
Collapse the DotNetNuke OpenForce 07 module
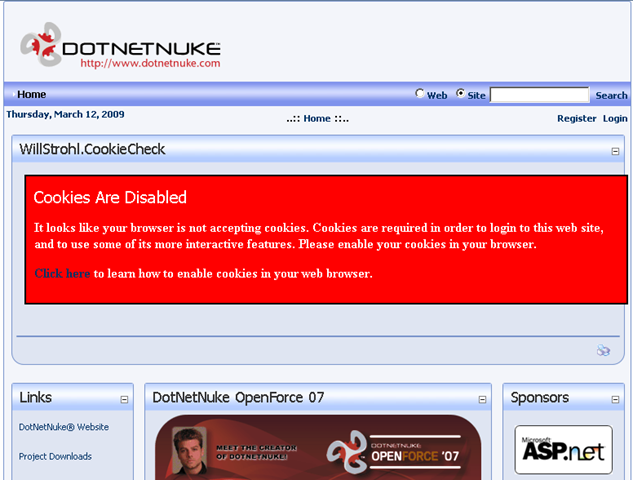[x=482, y=400]
